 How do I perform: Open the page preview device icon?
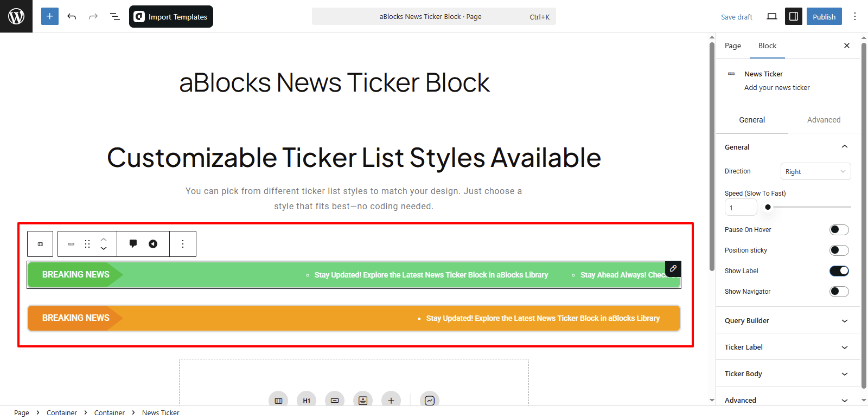pyautogui.click(x=772, y=16)
